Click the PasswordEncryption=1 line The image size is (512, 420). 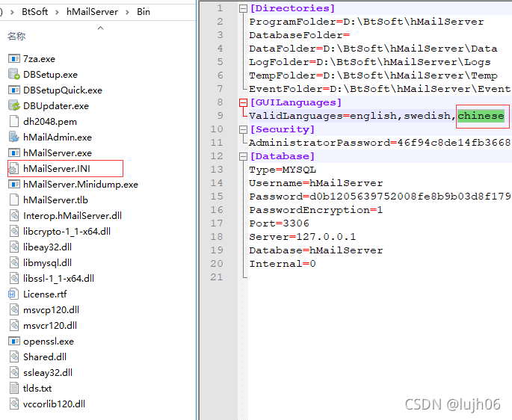316,210
